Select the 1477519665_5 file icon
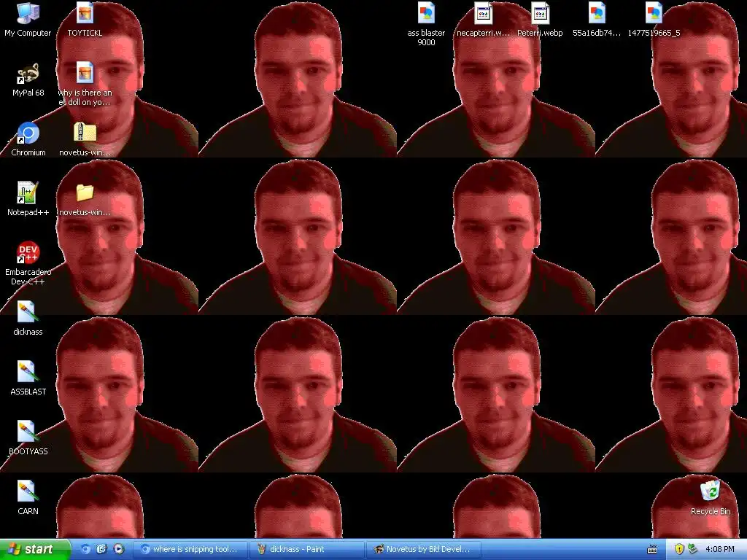 tap(654, 15)
